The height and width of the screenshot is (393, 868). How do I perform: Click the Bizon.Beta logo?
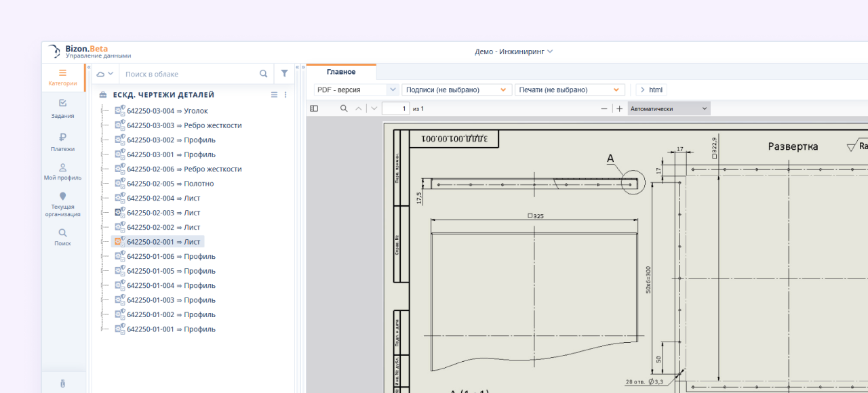[89, 51]
